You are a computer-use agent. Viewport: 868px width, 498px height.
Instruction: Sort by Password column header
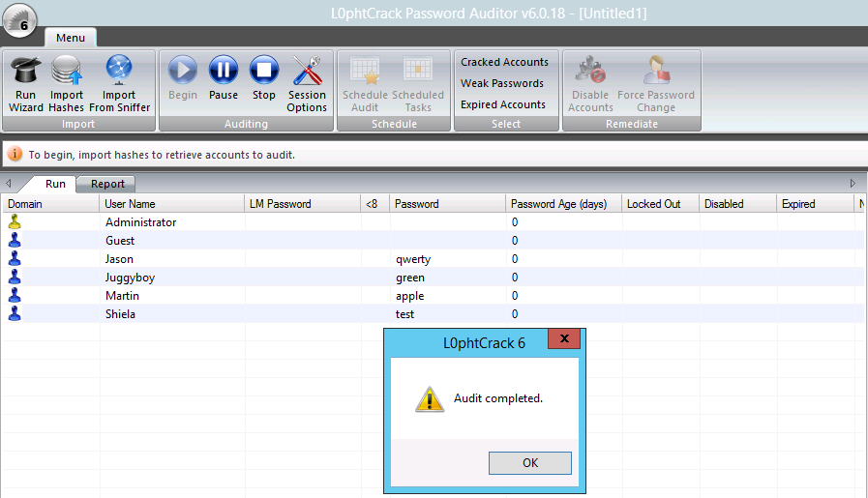click(447, 204)
